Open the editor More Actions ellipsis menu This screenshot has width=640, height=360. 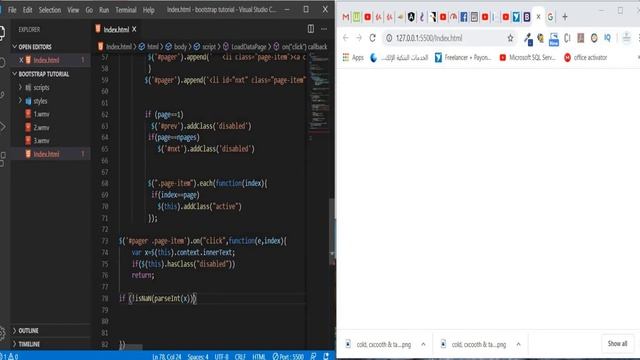pos(324,29)
